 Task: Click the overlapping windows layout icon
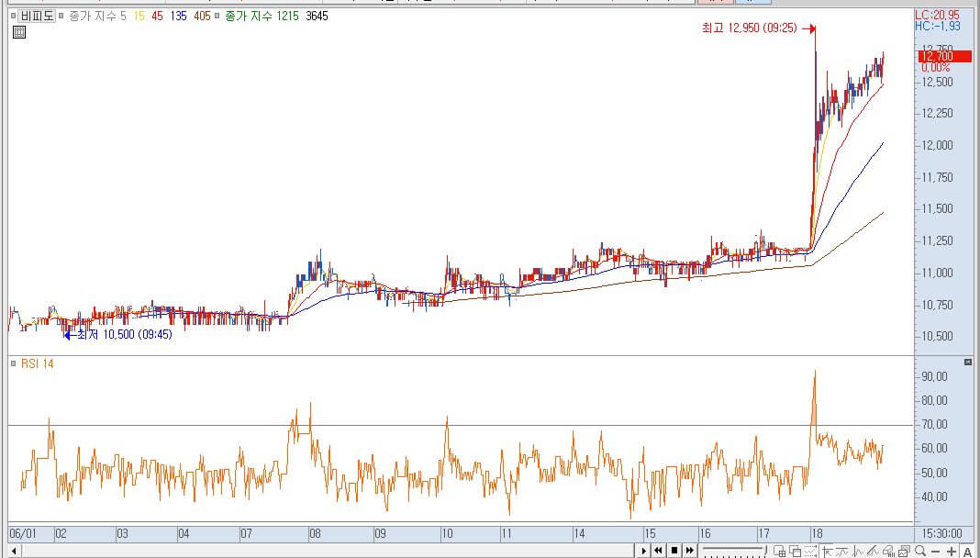pyautogui.click(x=795, y=551)
